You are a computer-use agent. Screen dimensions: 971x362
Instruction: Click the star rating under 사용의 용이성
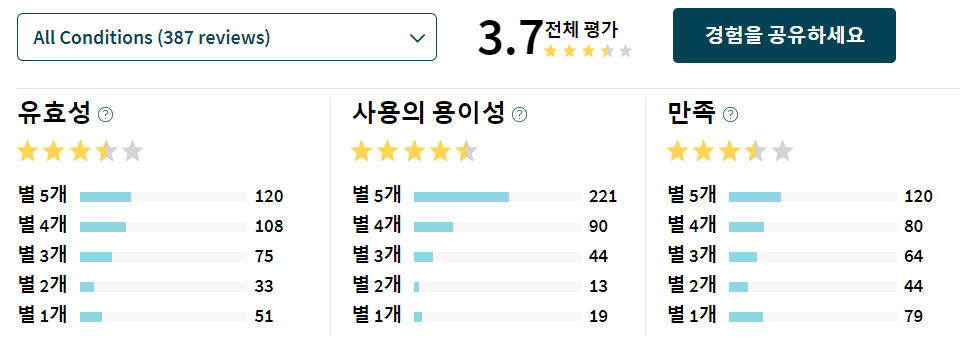[x=414, y=151]
